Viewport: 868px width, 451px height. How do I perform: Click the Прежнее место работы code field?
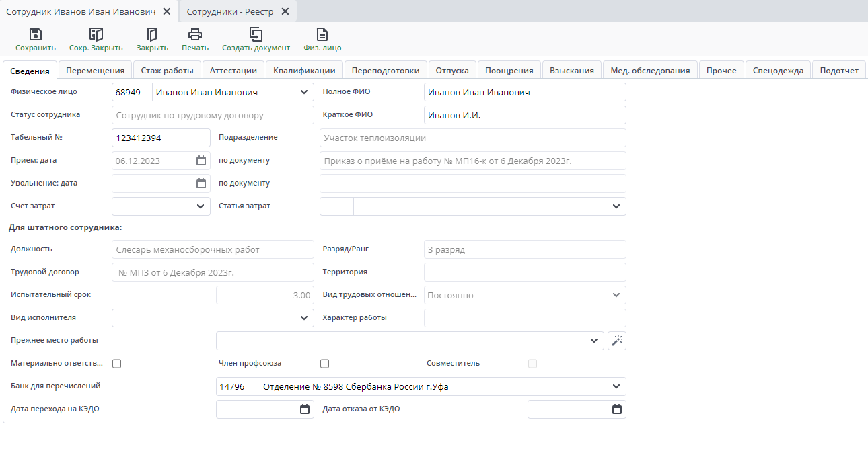coord(233,341)
